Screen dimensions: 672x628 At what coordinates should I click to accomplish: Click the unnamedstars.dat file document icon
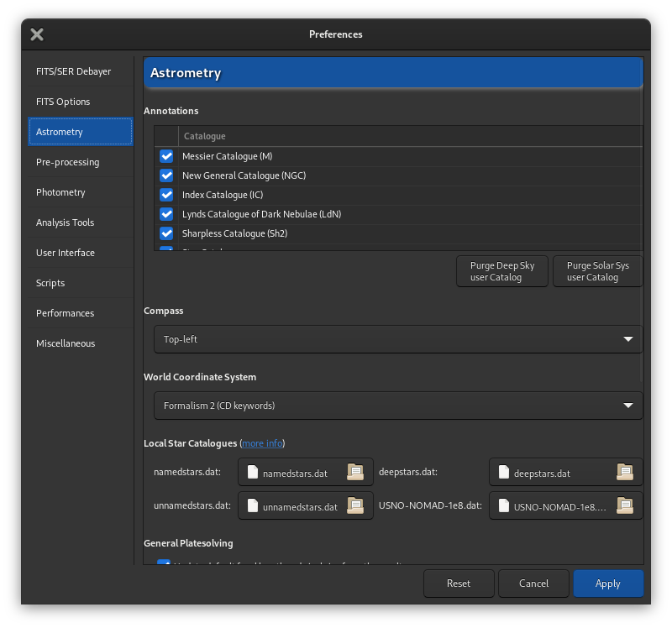(253, 506)
